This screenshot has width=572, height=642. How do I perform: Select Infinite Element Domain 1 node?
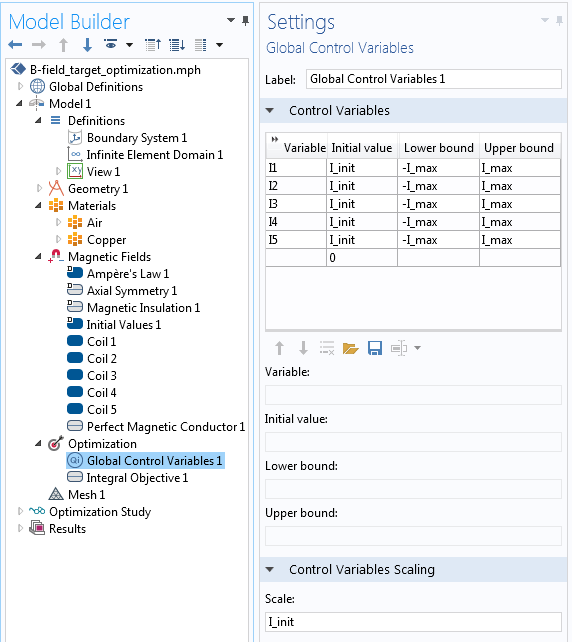(155, 155)
